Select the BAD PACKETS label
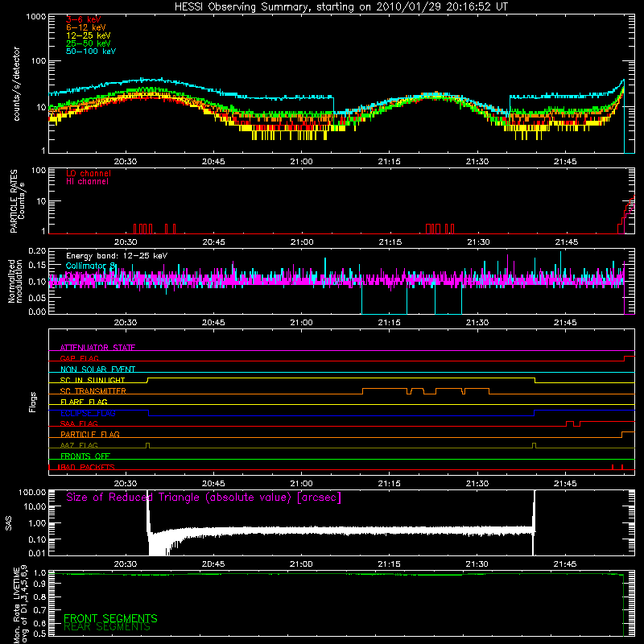This screenshot has width=644, height=644. [86, 467]
